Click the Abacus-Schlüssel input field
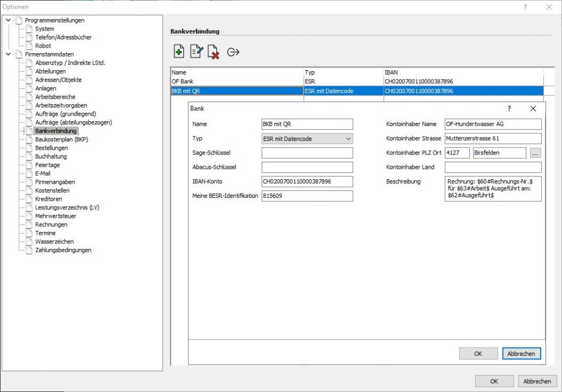The height and width of the screenshot is (392, 562). coord(307,167)
